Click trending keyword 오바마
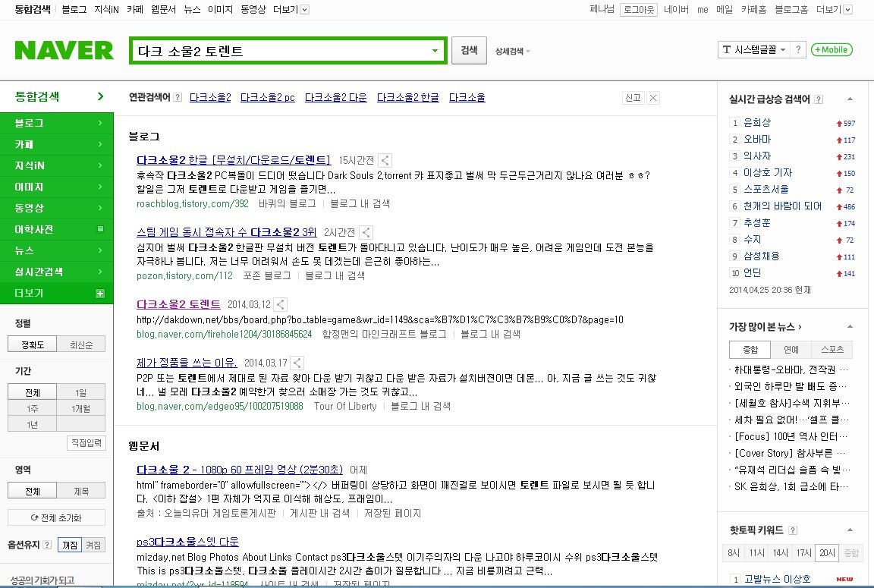 pyautogui.click(x=757, y=140)
